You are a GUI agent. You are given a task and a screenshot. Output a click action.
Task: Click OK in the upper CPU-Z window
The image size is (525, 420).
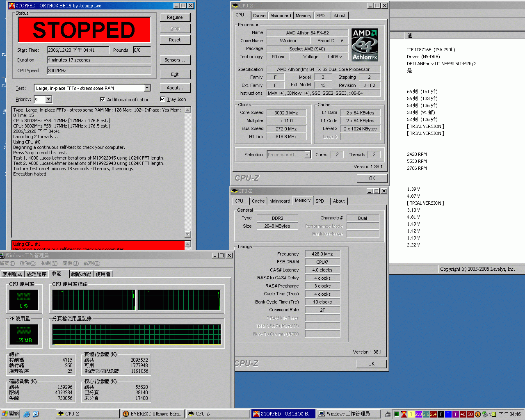[x=372, y=178]
